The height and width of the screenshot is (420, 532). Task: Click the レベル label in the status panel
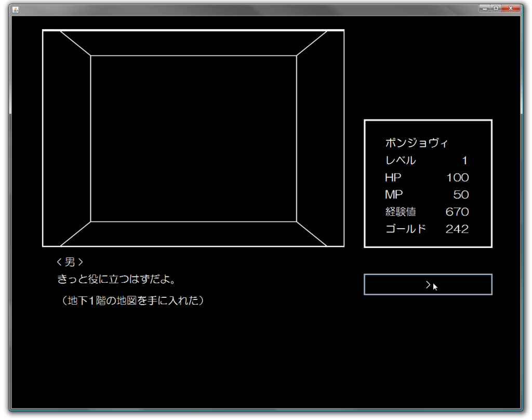(401, 160)
